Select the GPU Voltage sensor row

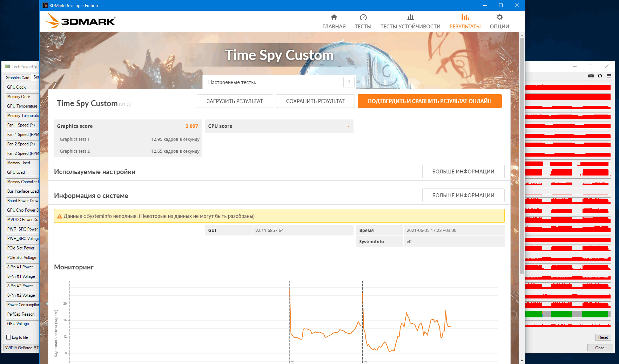click(22, 324)
